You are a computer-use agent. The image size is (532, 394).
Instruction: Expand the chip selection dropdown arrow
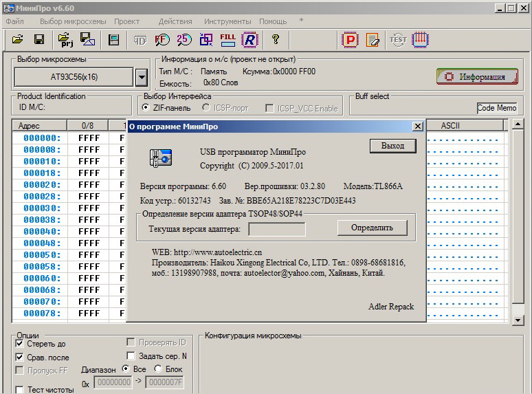click(142, 77)
